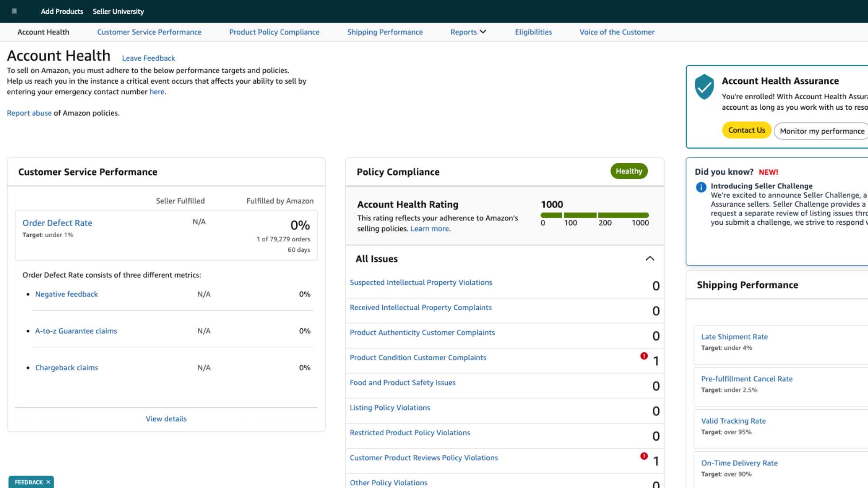Open the Order Defect Rate link
This screenshot has height=488, width=868.
click(57, 223)
